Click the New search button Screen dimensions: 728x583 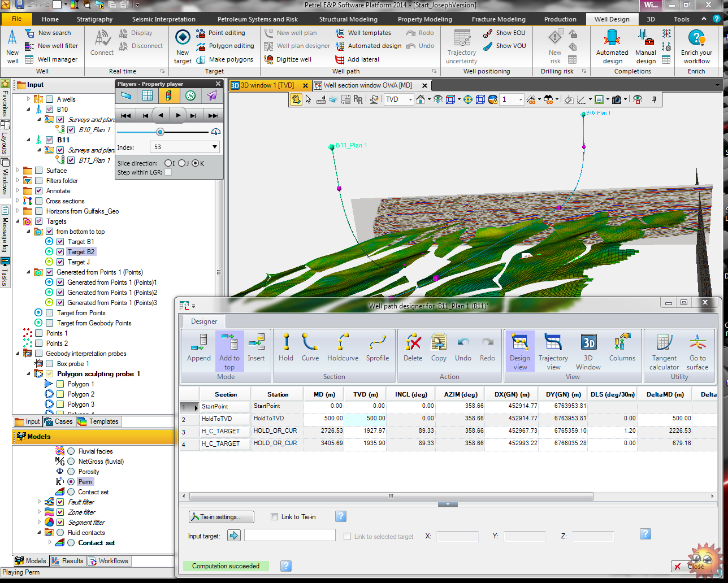[x=49, y=33]
